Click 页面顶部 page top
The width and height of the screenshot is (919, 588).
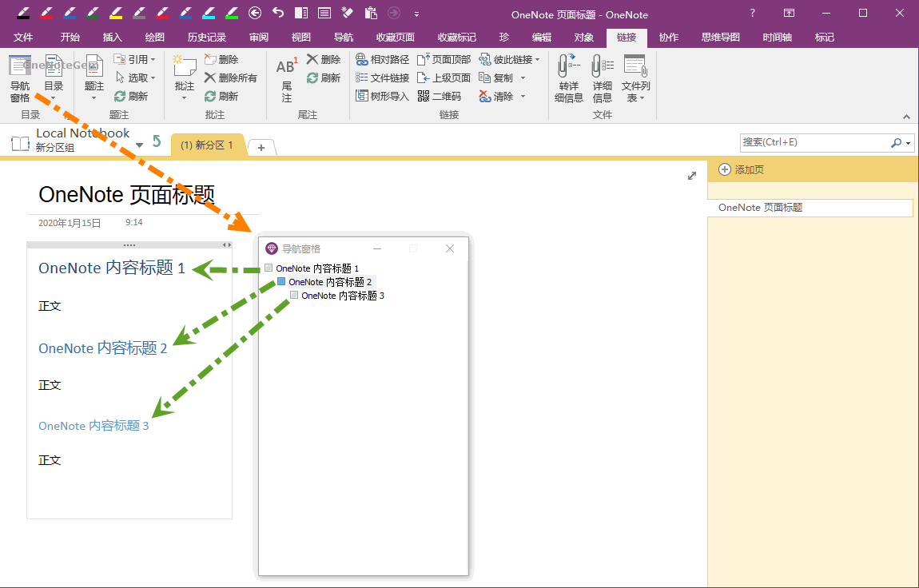click(x=444, y=59)
